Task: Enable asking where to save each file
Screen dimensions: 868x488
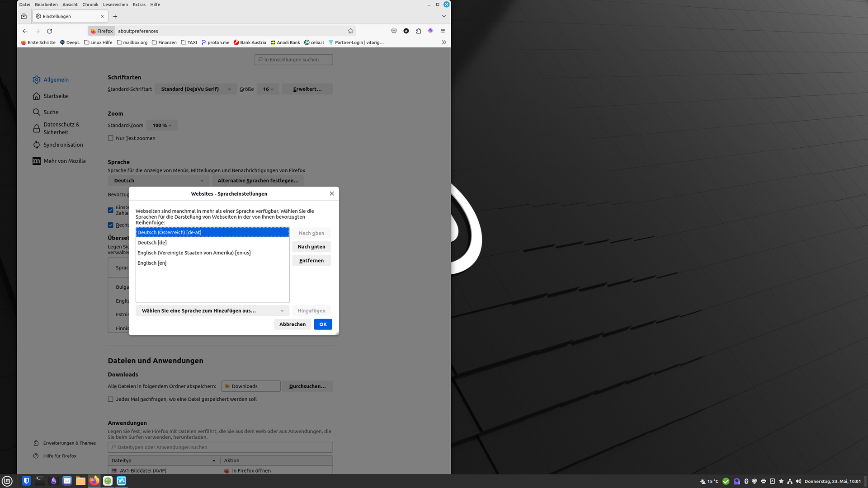Action: [111, 399]
